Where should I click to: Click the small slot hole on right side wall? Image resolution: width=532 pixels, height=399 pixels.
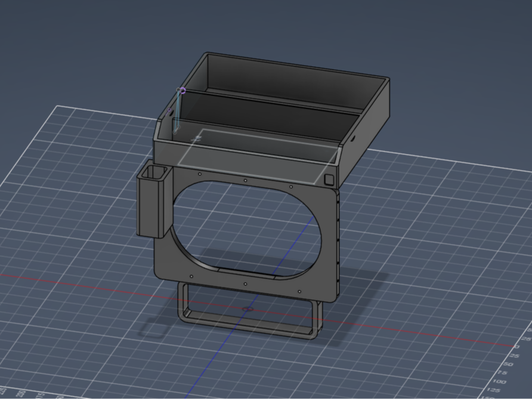(x=353, y=138)
